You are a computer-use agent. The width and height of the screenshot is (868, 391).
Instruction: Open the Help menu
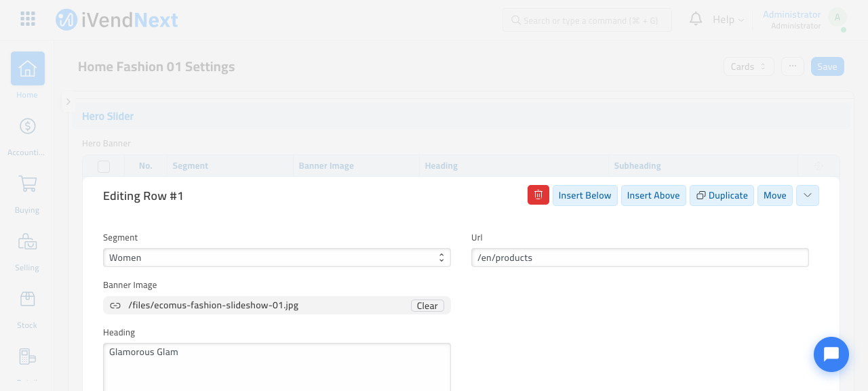point(728,20)
